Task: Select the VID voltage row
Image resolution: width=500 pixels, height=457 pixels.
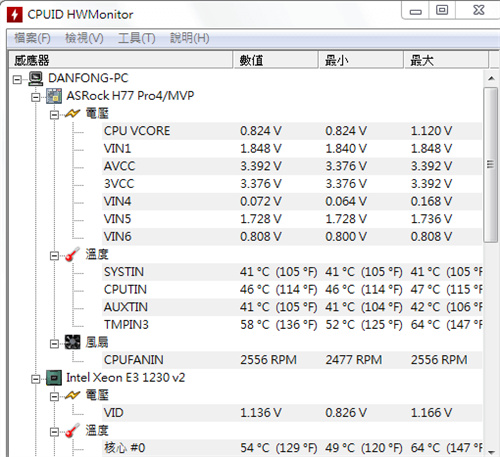Action: point(292,413)
